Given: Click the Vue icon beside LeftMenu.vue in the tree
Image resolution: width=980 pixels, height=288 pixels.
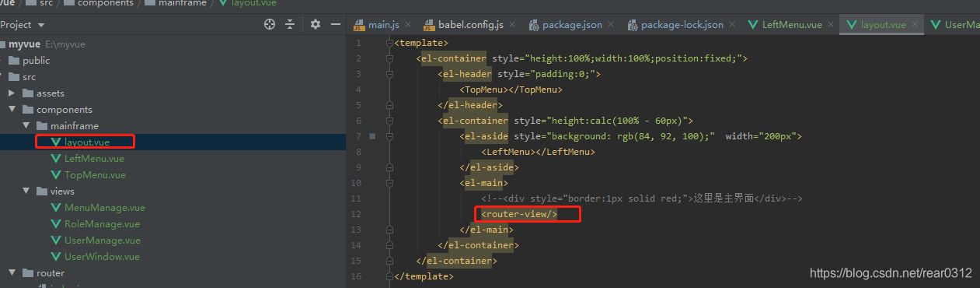Looking at the screenshot, I should tap(56, 159).
